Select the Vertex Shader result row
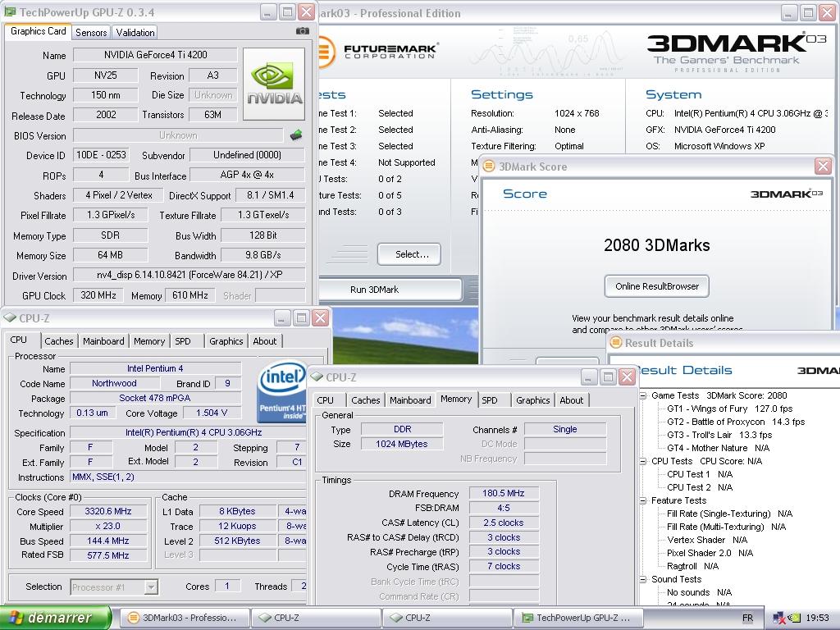The image size is (840, 630). [x=707, y=540]
